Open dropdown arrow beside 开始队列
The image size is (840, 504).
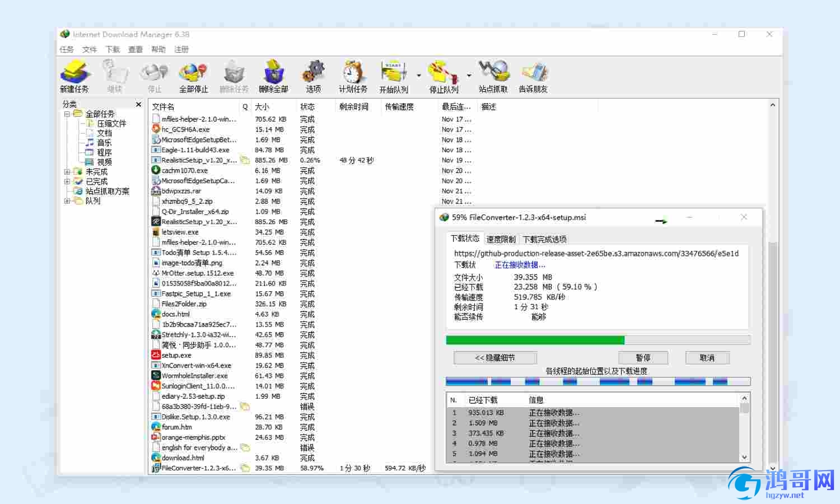[x=418, y=76]
